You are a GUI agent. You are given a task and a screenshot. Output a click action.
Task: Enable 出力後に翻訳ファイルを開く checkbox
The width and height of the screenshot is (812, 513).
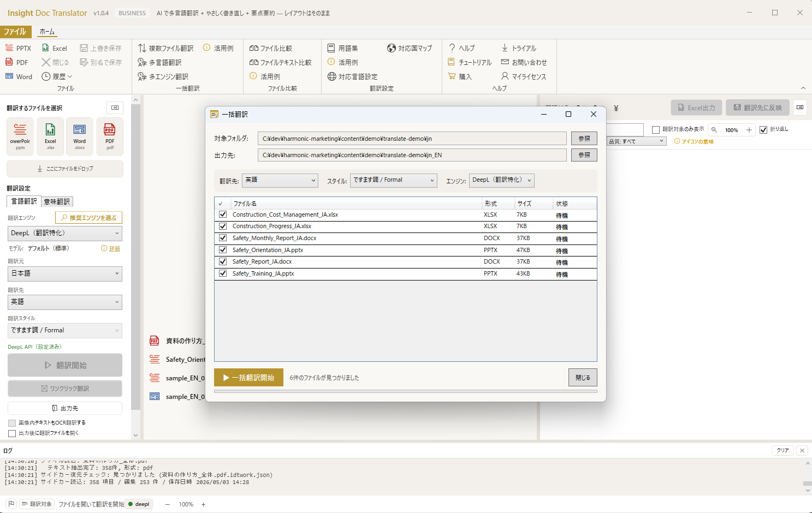(12, 433)
